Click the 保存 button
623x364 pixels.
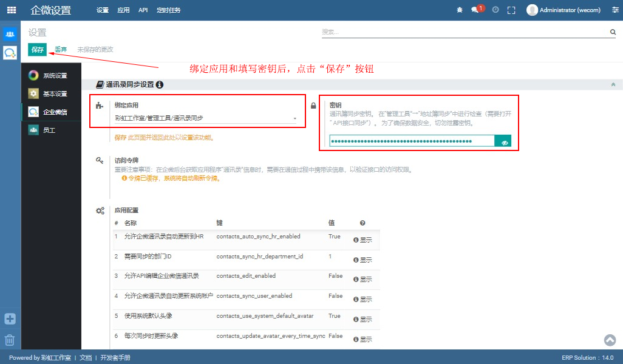point(38,50)
